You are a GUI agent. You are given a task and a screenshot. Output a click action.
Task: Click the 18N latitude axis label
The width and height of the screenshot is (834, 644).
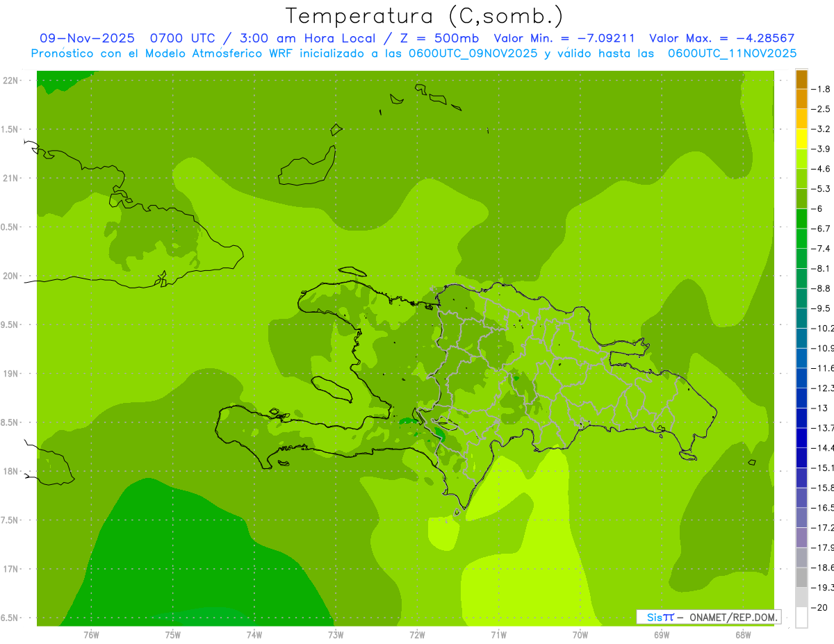click(9, 472)
